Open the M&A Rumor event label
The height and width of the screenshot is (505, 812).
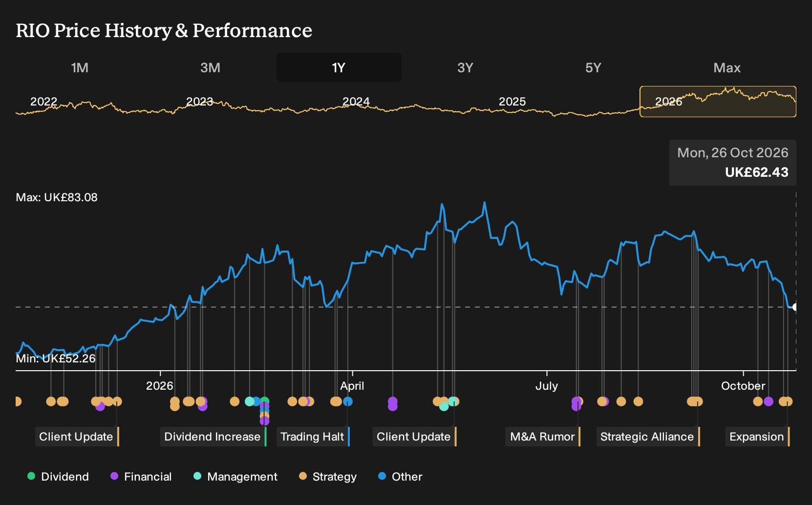[x=542, y=437]
